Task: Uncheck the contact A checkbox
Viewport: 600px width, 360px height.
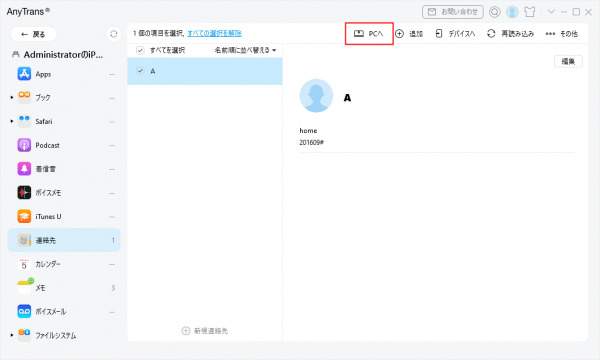Action: (140, 71)
